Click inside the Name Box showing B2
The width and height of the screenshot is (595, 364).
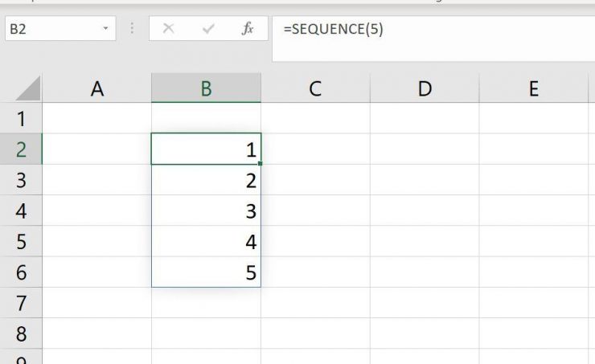pos(53,28)
